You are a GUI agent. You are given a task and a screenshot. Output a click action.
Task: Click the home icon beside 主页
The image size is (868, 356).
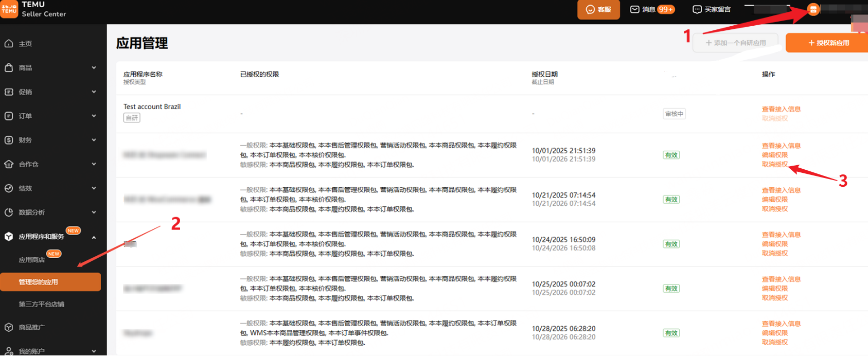coord(9,44)
